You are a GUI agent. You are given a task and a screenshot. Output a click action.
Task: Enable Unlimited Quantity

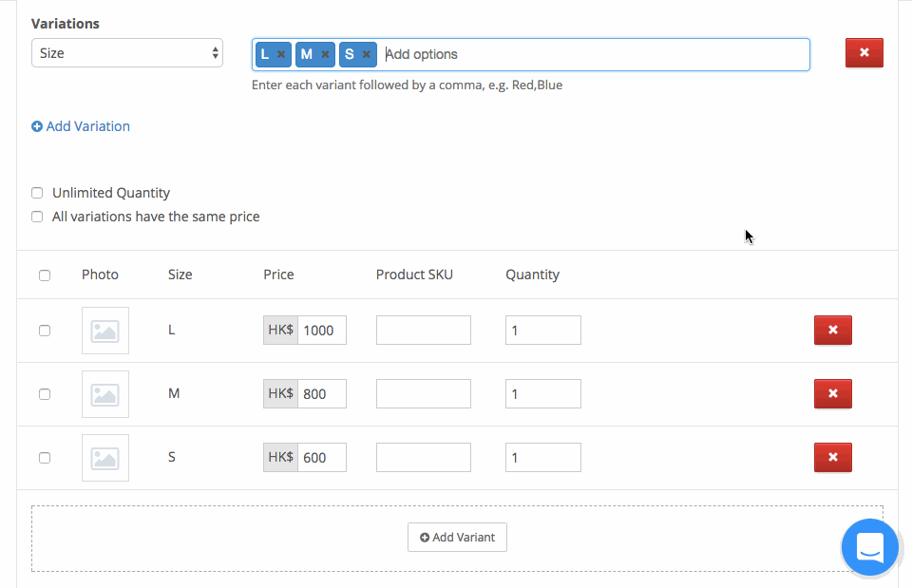coord(36,193)
